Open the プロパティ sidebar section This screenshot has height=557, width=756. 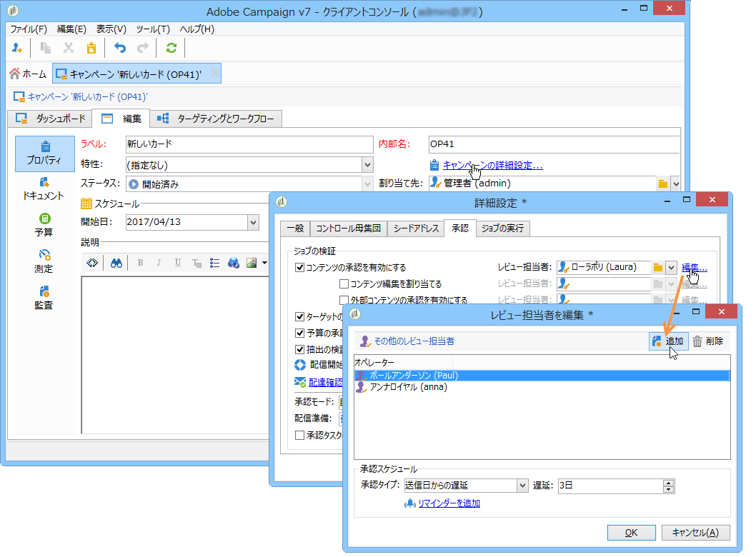click(x=44, y=154)
